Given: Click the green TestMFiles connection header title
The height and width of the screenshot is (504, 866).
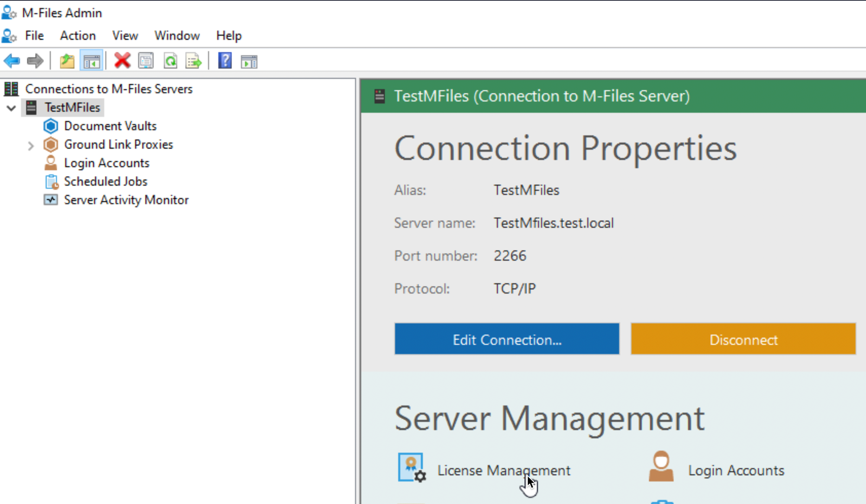Looking at the screenshot, I should [x=542, y=96].
